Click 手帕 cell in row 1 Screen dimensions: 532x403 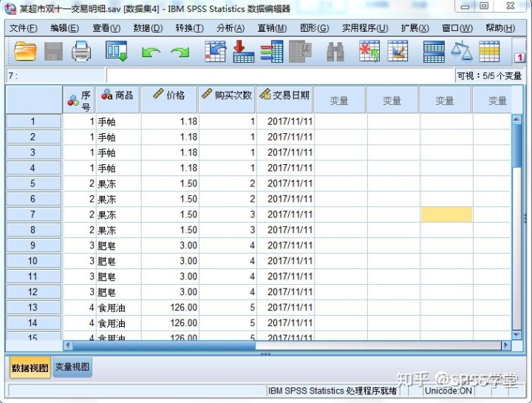[118, 121]
